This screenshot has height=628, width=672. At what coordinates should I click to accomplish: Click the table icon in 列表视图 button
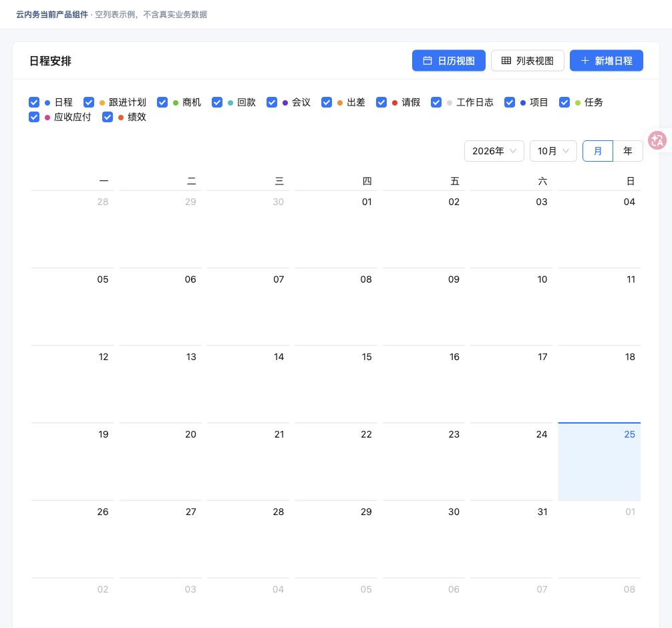(506, 60)
